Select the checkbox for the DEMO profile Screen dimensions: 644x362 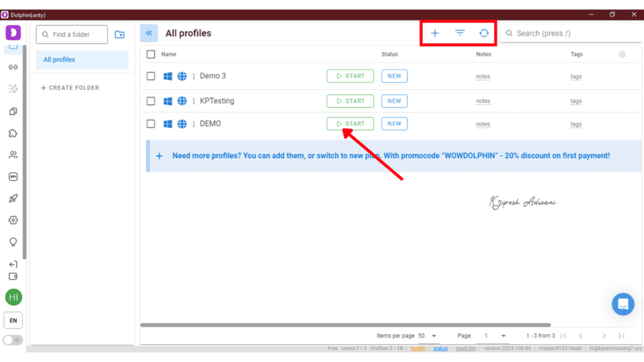(150, 124)
